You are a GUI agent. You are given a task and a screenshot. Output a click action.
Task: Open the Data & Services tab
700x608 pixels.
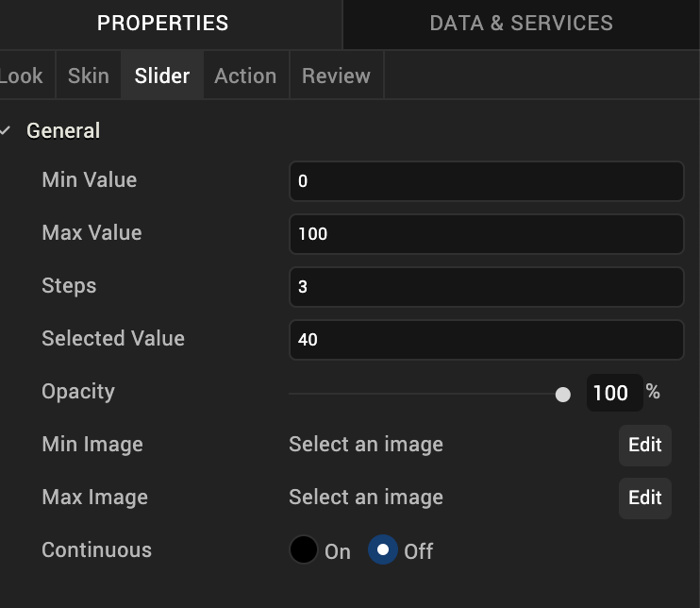pyautogui.click(x=521, y=24)
